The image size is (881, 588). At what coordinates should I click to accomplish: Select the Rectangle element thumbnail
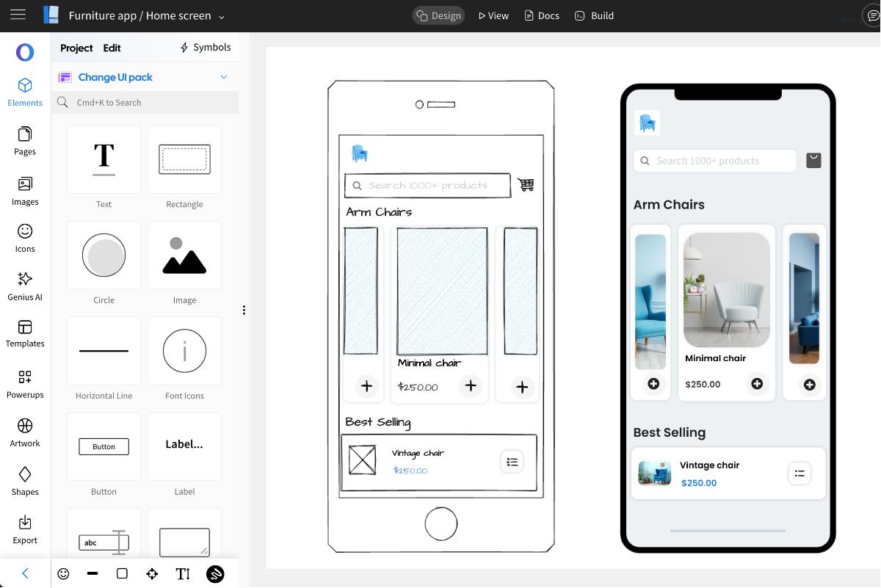click(184, 159)
